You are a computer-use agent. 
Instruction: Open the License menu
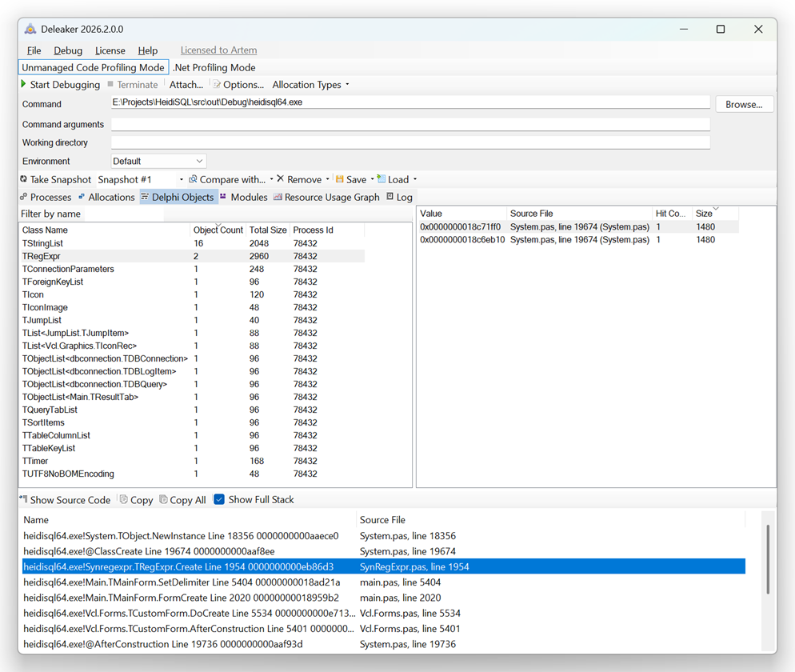pyautogui.click(x=110, y=50)
